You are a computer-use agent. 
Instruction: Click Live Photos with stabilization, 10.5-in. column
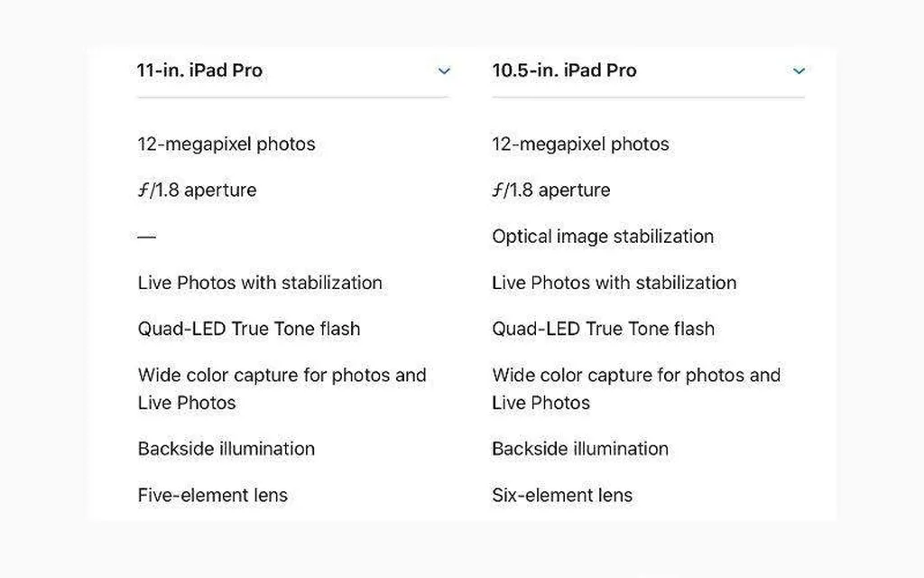tap(614, 283)
